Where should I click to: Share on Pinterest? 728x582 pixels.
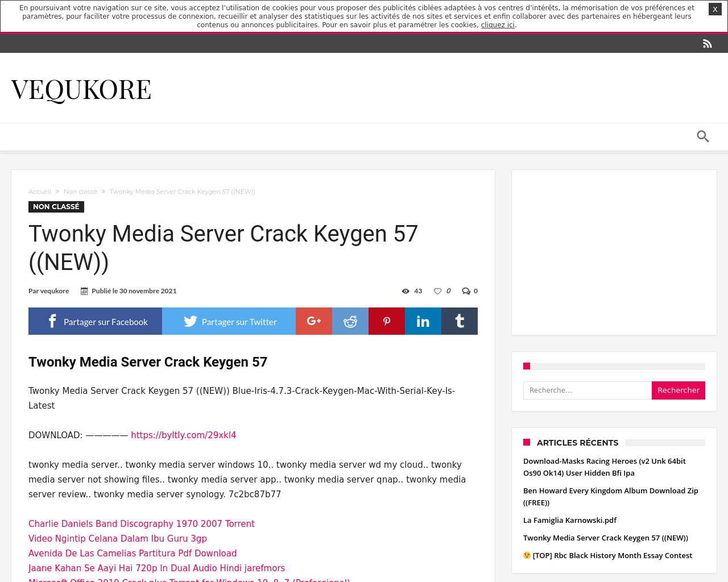pyautogui.click(x=387, y=321)
